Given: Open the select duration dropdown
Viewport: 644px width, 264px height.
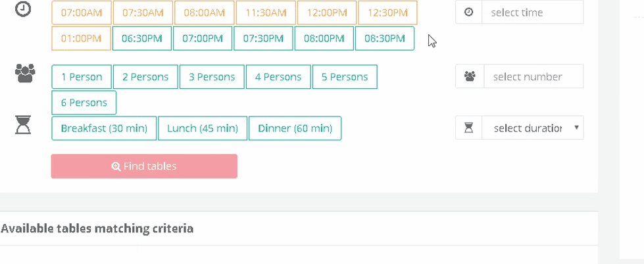Looking at the screenshot, I should 526,128.
